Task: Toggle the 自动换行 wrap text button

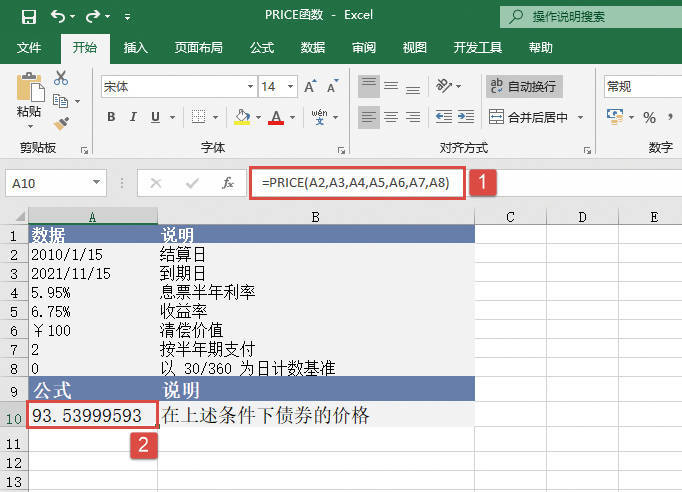Action: pos(523,87)
